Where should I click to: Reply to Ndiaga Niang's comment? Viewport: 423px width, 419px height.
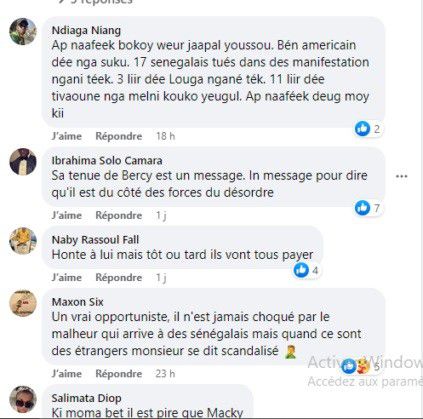(119, 136)
